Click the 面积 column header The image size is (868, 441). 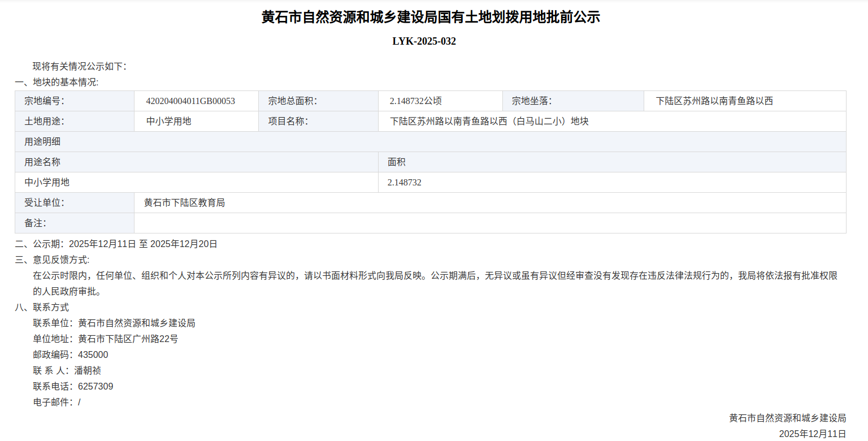[396, 162]
